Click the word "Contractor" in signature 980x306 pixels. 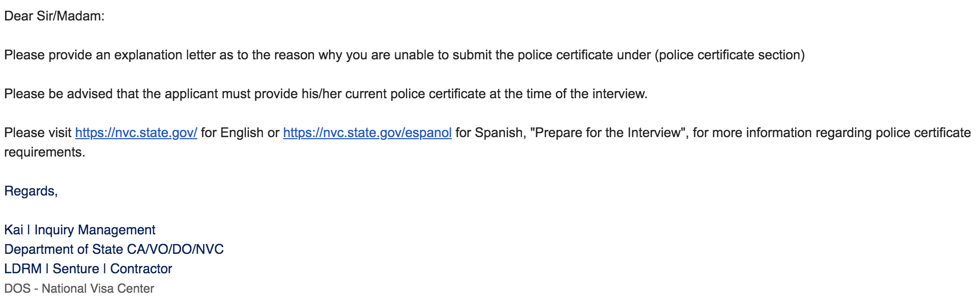(141, 269)
